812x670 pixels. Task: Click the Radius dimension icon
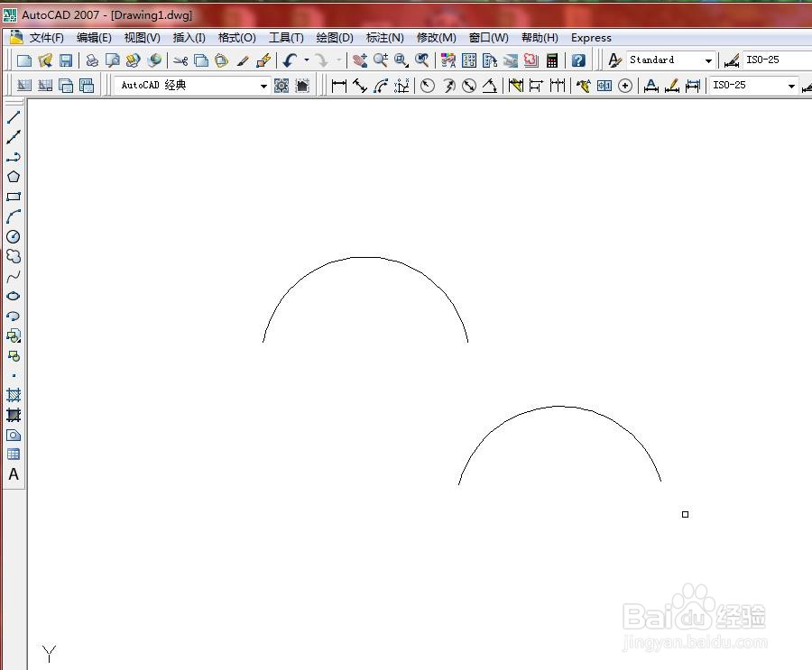click(428, 86)
